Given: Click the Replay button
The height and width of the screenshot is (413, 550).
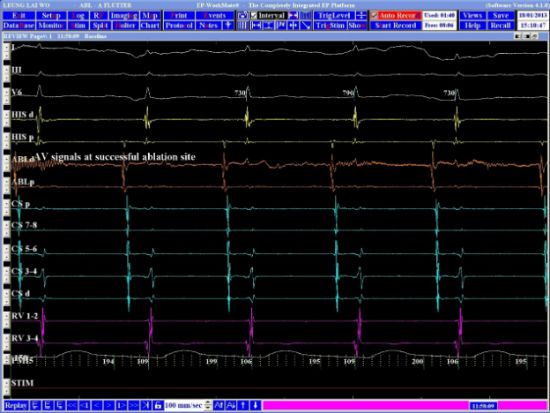Looking at the screenshot, I should pos(16,406).
